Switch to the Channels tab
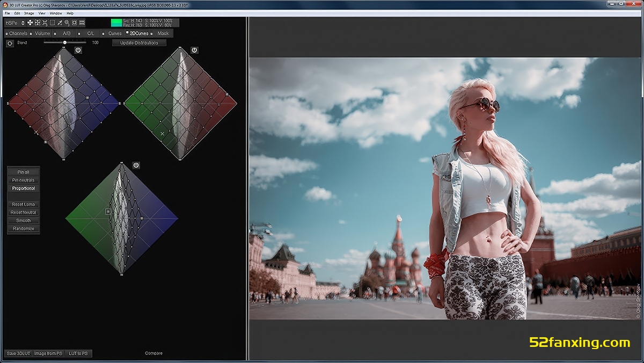This screenshot has width=644, height=363. [x=17, y=33]
